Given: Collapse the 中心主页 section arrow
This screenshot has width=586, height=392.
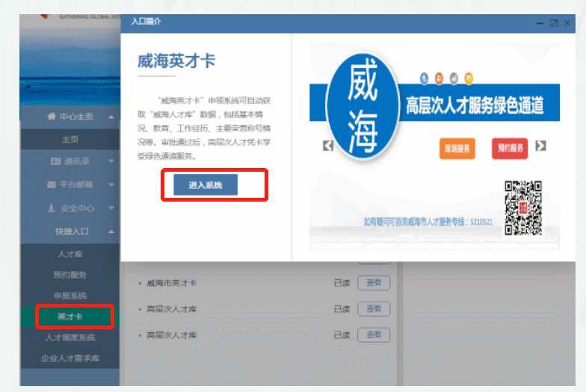Looking at the screenshot, I should pos(111,117).
